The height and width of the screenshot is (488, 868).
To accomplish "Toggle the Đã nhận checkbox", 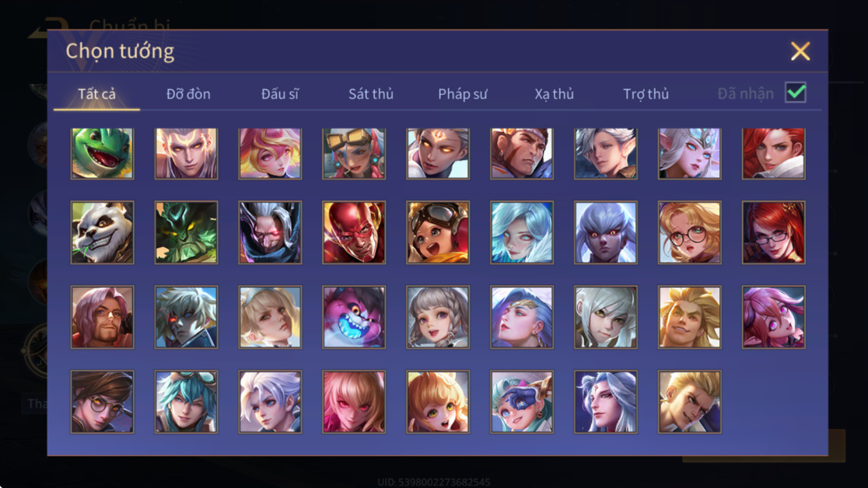I will 796,92.
